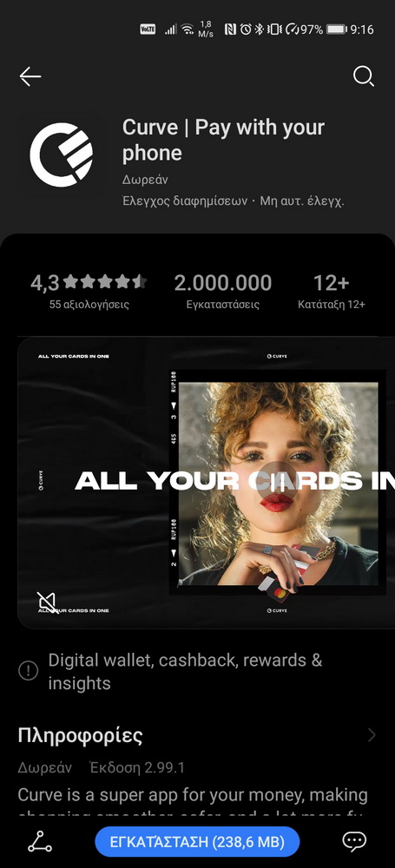Tap the Έλεγχος διαφημίσεων label
Screen dimensions: 395x868
[x=185, y=201]
